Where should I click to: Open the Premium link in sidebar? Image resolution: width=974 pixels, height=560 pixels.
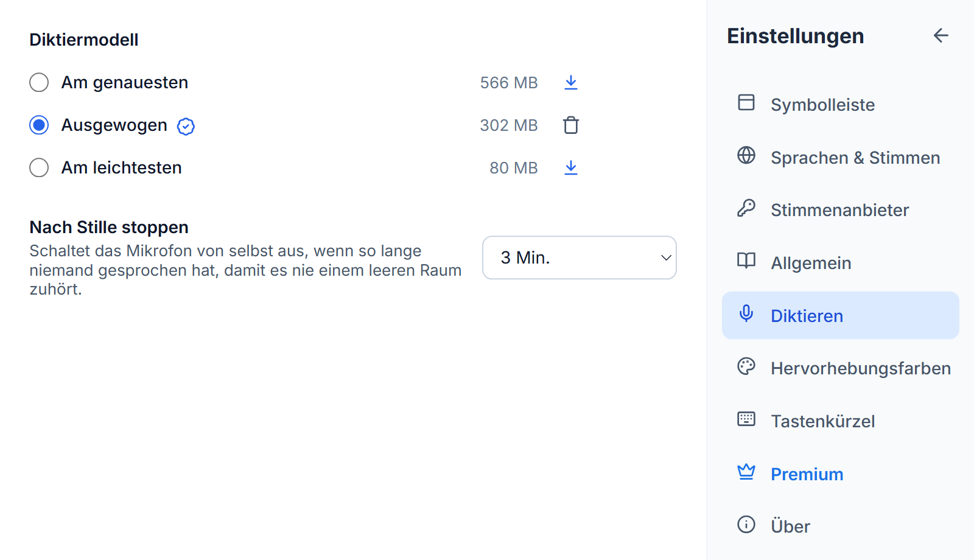(x=841, y=474)
